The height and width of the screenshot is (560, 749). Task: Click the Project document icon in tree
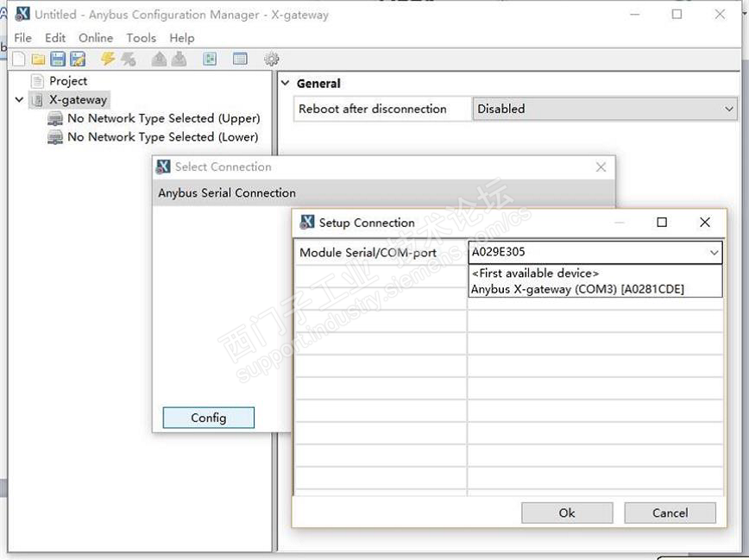coord(37,81)
